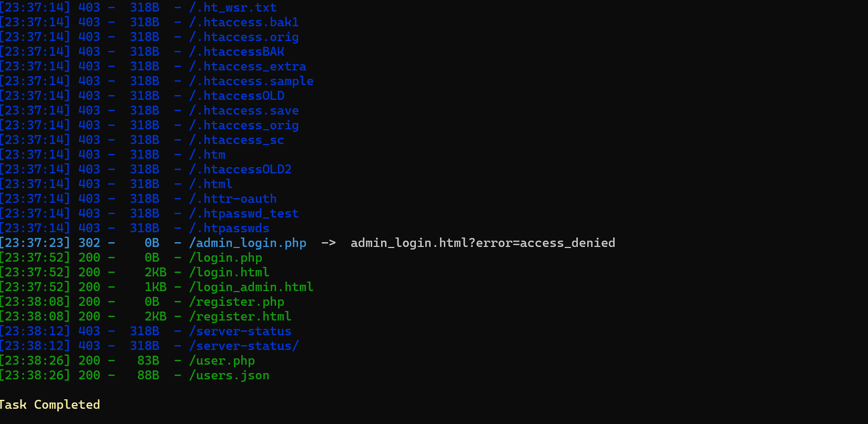
Task: Click the /.htpasswd_test path
Action: tap(244, 214)
